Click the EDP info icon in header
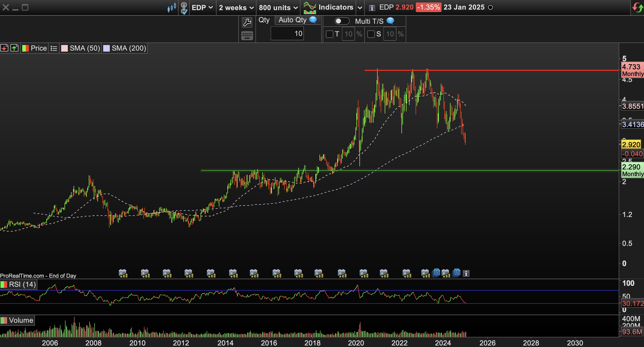The width and height of the screenshot is (644, 347). (372, 8)
